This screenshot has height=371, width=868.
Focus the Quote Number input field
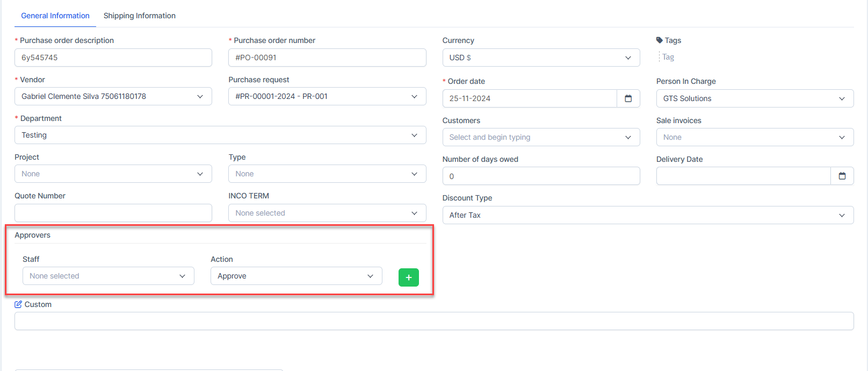pos(113,213)
